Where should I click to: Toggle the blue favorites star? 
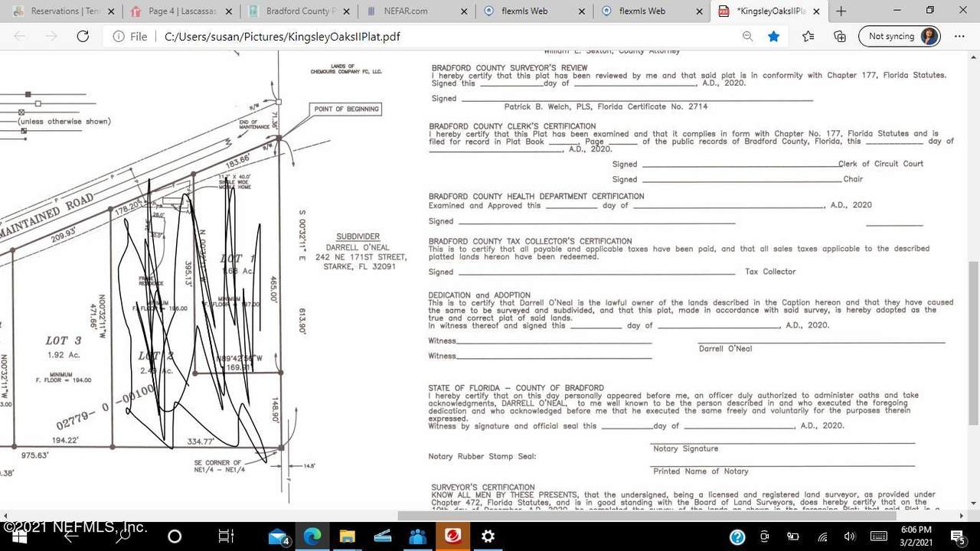774,36
